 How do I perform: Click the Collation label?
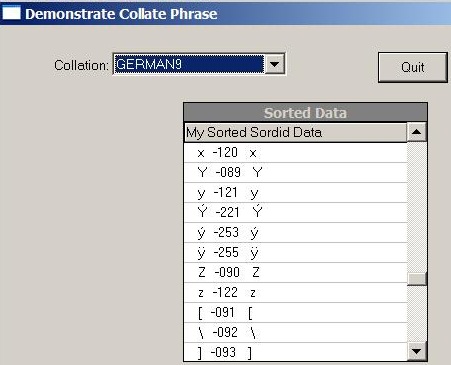tap(81, 65)
